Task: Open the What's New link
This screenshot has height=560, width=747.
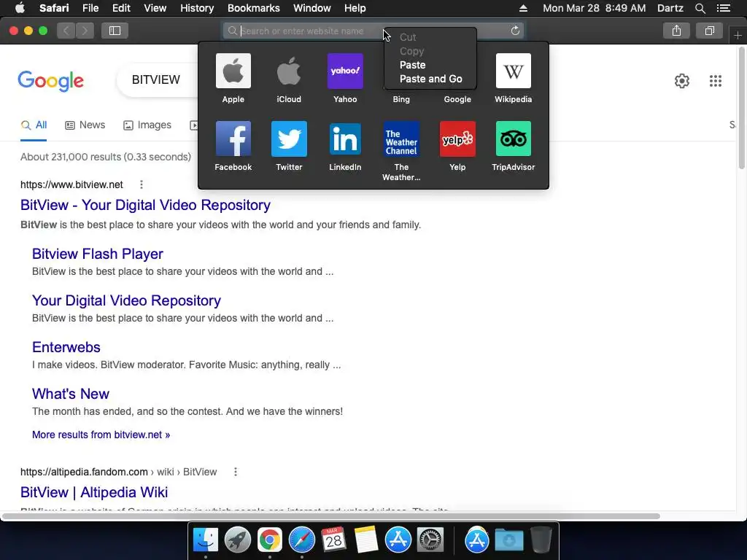Action: click(x=71, y=394)
